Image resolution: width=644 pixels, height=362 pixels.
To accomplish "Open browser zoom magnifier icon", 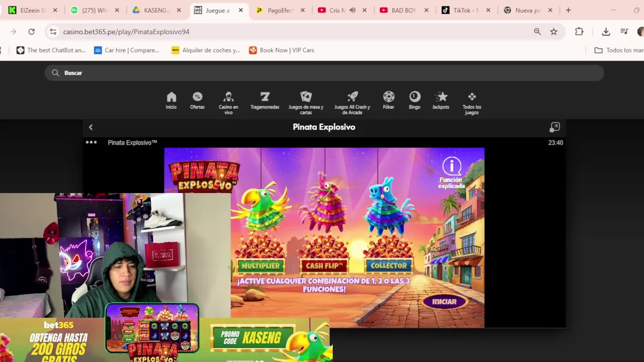I will click(x=537, y=32).
